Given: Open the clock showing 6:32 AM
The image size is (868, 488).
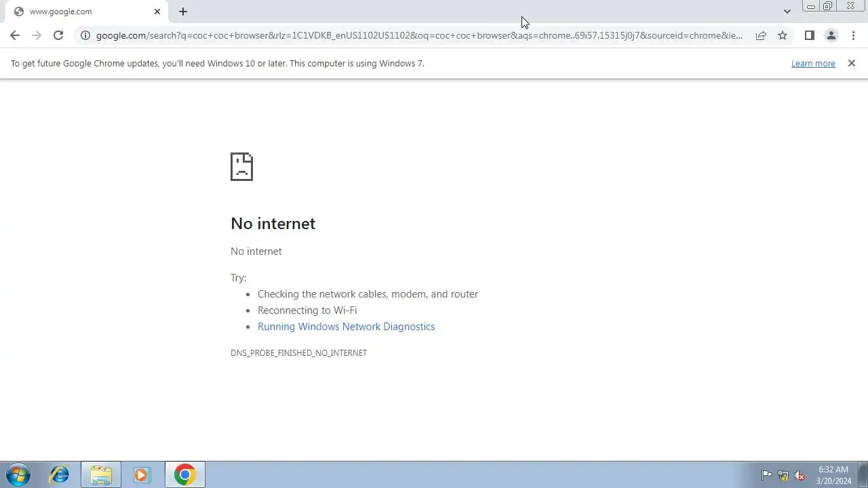Looking at the screenshot, I should 833,475.
